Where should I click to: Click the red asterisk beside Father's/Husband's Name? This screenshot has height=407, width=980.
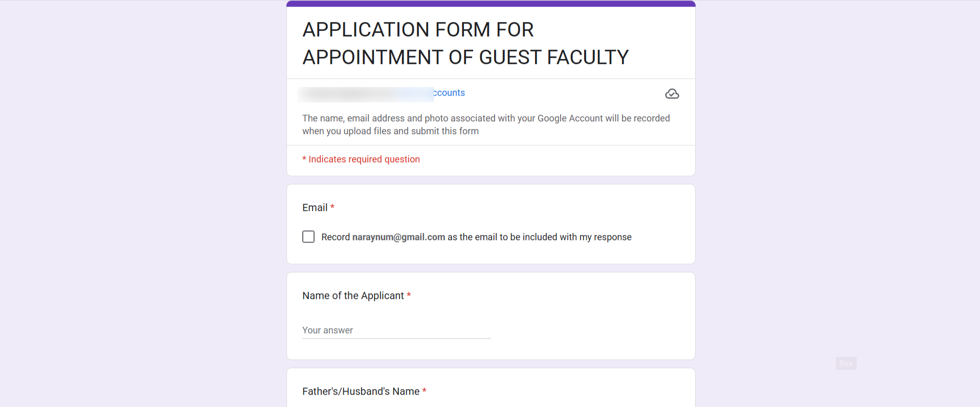[x=424, y=391]
